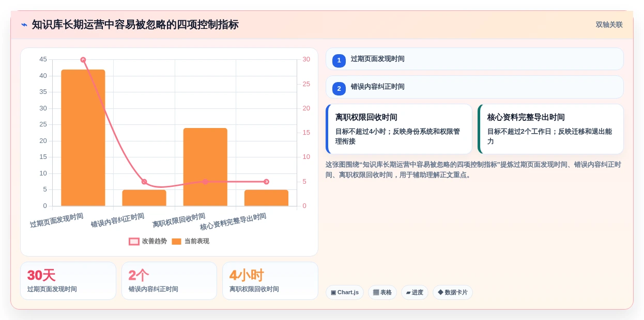The height and width of the screenshot is (320, 644).
Task: Click the blue lightning icon beside the title
Action: (x=24, y=25)
